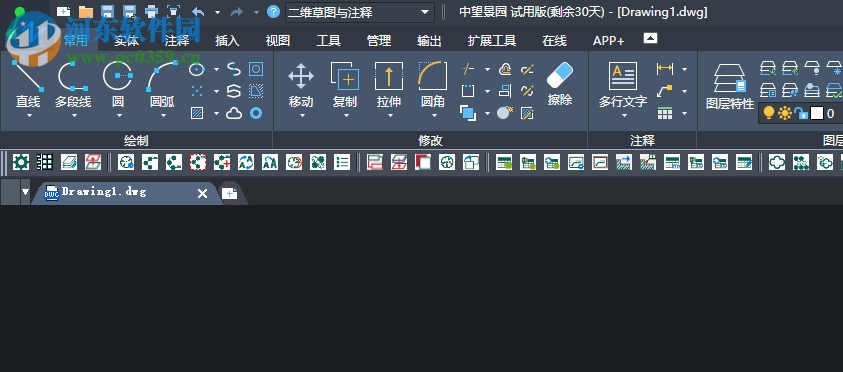Select the leader annotation tool
Screen dimensions: 843x372
(665, 91)
